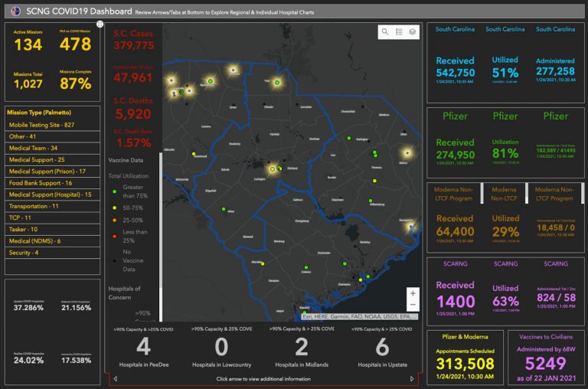Click Vaccines to Civilians 5249

point(546,364)
